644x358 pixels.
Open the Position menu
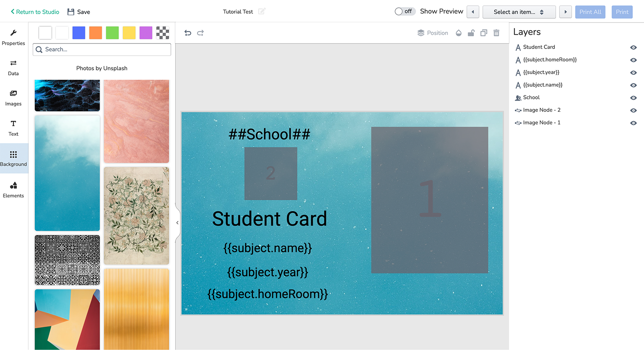click(433, 33)
